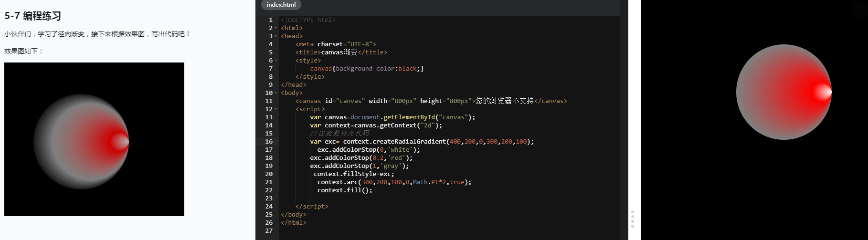Select the heading "5-7 编程练习"

33,16
